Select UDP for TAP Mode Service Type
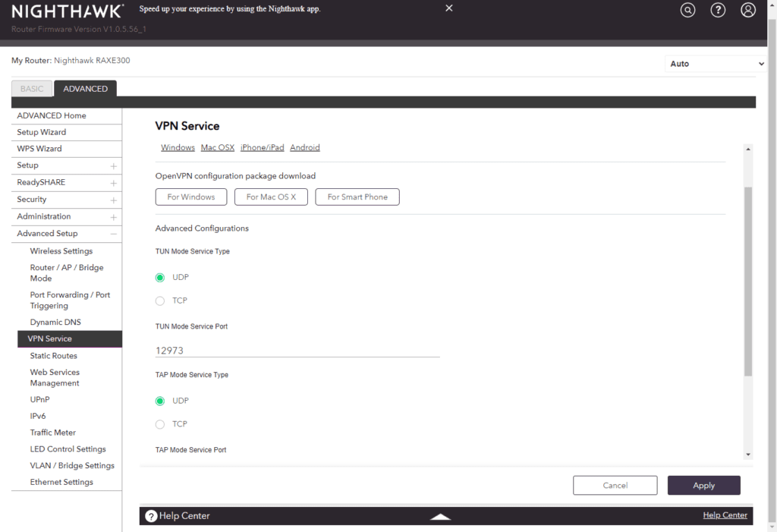777x532 pixels. click(160, 401)
